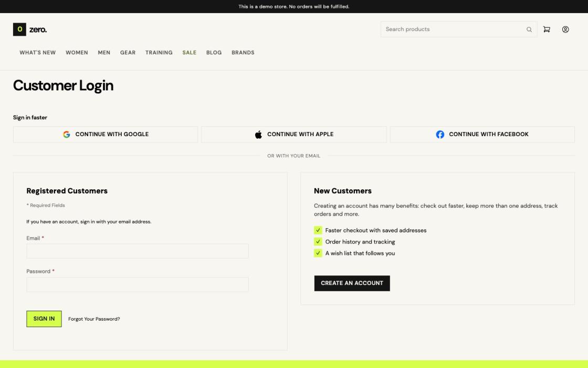Viewport: 588px width, 368px height.
Task: Click the demo store notice text
Action: (x=294, y=6)
